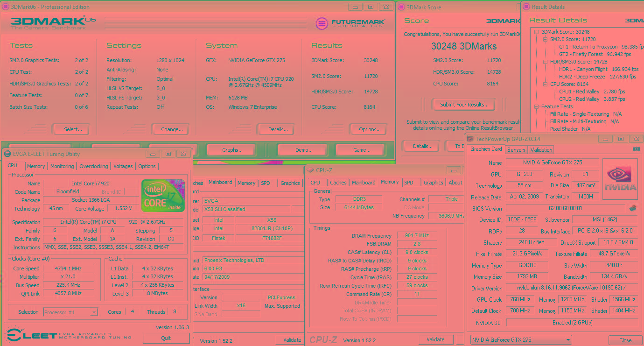Select Fill Rate - Single-Texturing row
This screenshot has height=346, width=644.
[586, 114]
